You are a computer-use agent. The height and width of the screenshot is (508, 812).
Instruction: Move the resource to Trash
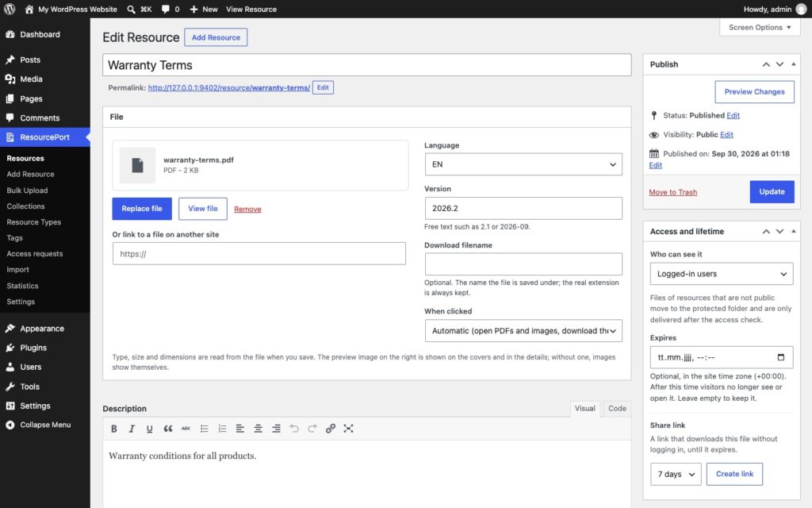tap(672, 192)
